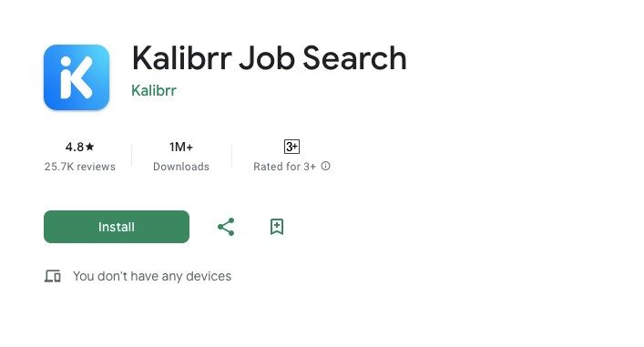Image resolution: width=644 pixels, height=347 pixels.
Task: Install the Kalibrr Job Search app
Action: pyautogui.click(x=117, y=227)
